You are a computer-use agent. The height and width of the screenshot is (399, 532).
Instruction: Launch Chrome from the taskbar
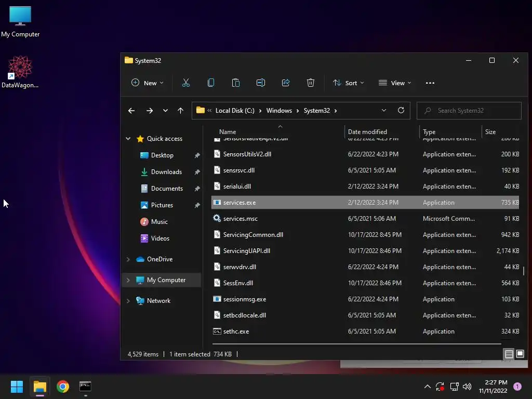coord(63,387)
